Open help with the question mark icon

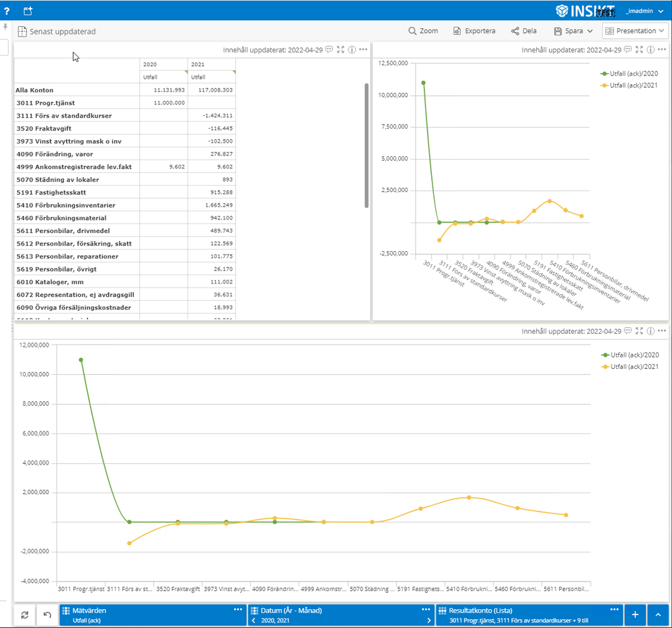click(x=7, y=11)
